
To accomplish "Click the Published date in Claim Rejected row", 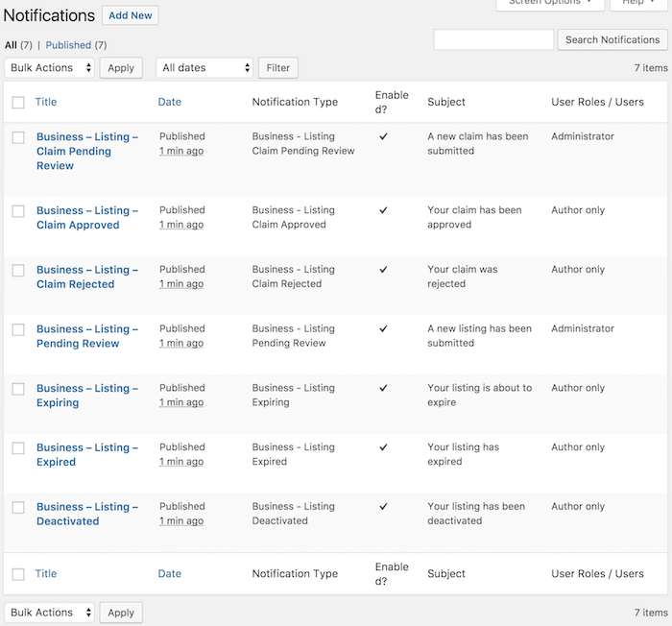I will pos(182,277).
